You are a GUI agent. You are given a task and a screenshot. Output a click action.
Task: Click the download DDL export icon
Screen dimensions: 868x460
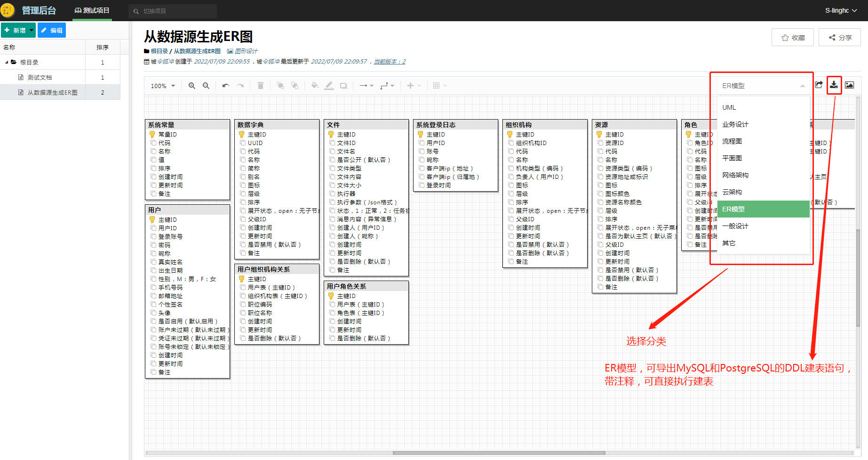click(834, 85)
